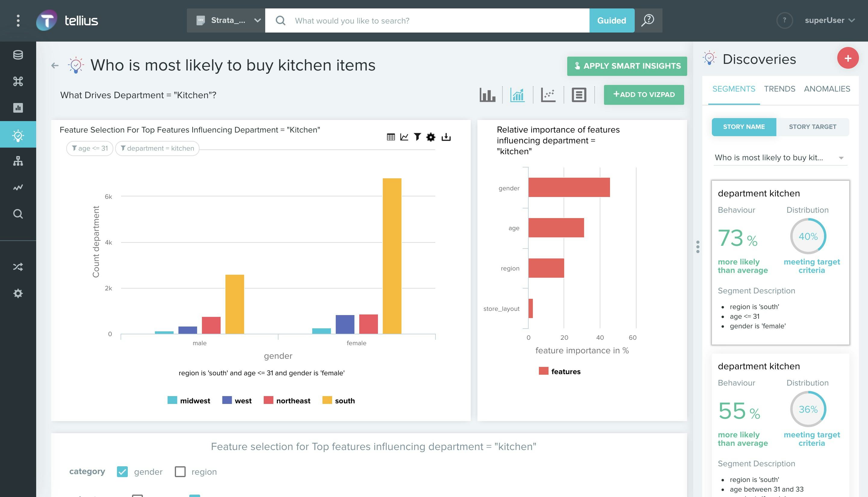Click the chart settings gear above the bar chart
Image resolution: width=868 pixels, height=497 pixels.
click(431, 137)
